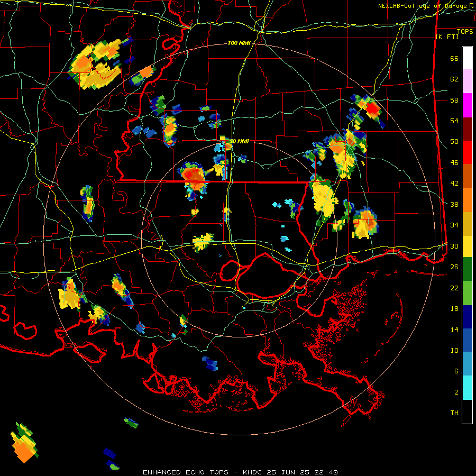The width and height of the screenshot is (476, 476).
Task: Select the magenta legend swatch
Action: click(467, 105)
